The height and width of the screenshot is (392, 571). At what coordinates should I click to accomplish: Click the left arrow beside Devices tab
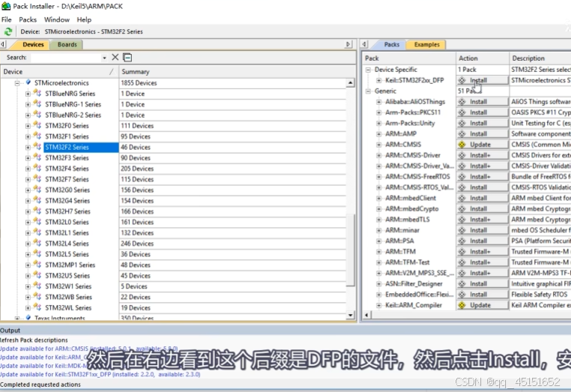[x=3, y=44]
